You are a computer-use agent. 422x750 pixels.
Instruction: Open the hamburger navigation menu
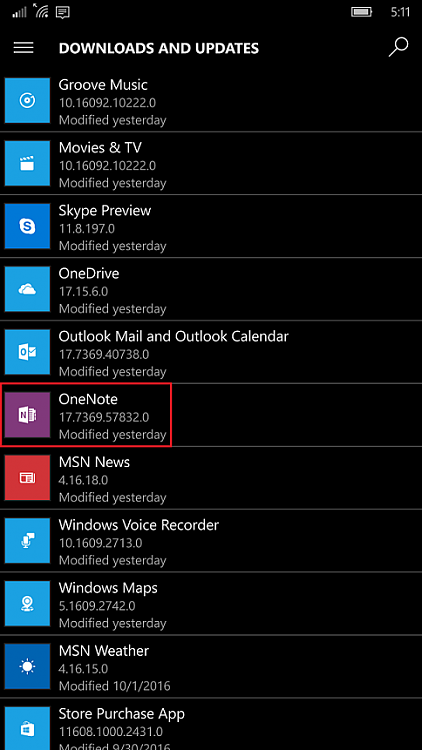pyautogui.click(x=23, y=48)
